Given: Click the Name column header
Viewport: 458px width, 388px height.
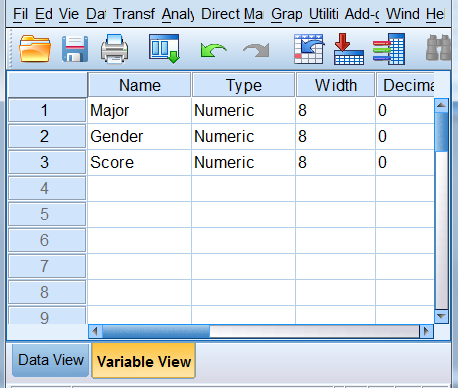Looking at the screenshot, I should [x=139, y=85].
